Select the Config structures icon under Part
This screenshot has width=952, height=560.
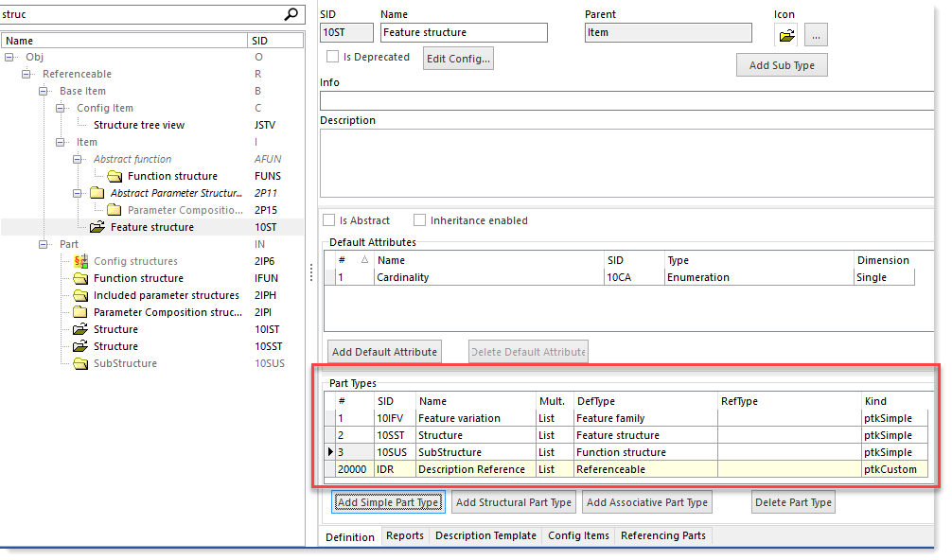80,261
